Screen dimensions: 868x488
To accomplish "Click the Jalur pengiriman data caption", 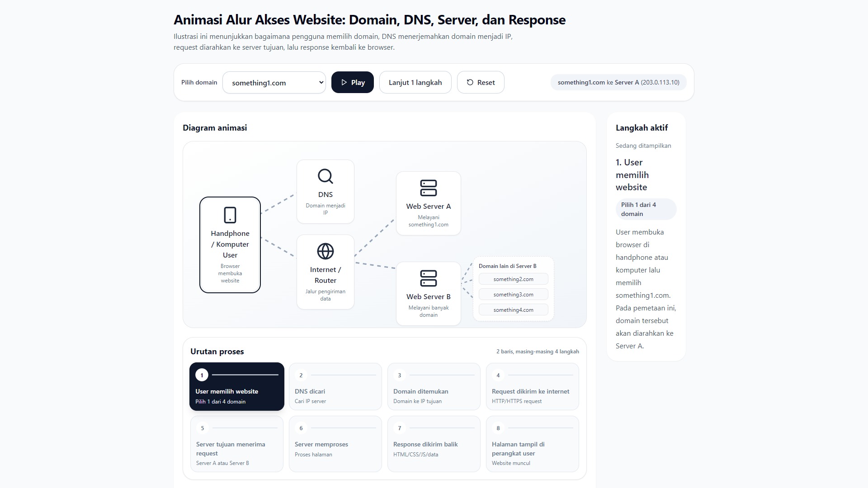I will pos(325,295).
